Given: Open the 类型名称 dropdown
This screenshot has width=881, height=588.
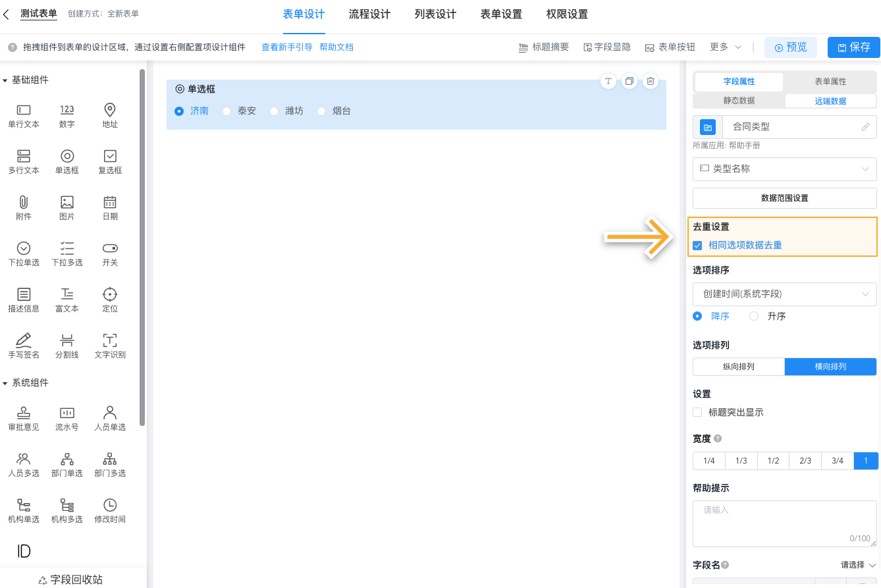Looking at the screenshot, I should coord(784,169).
